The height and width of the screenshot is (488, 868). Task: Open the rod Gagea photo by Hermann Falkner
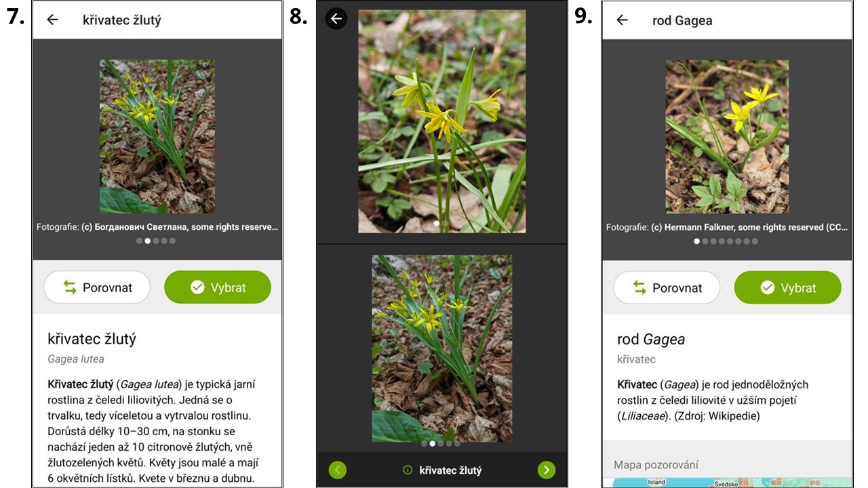[x=727, y=136]
